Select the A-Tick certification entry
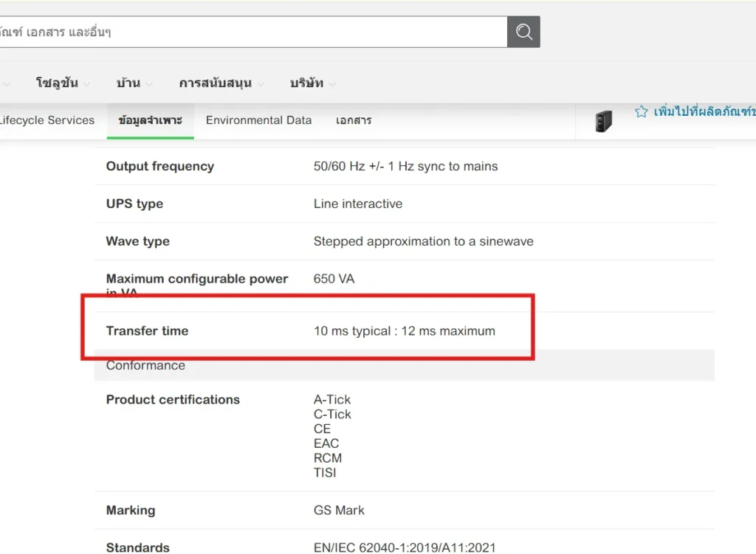This screenshot has height=554, width=756. click(332, 400)
